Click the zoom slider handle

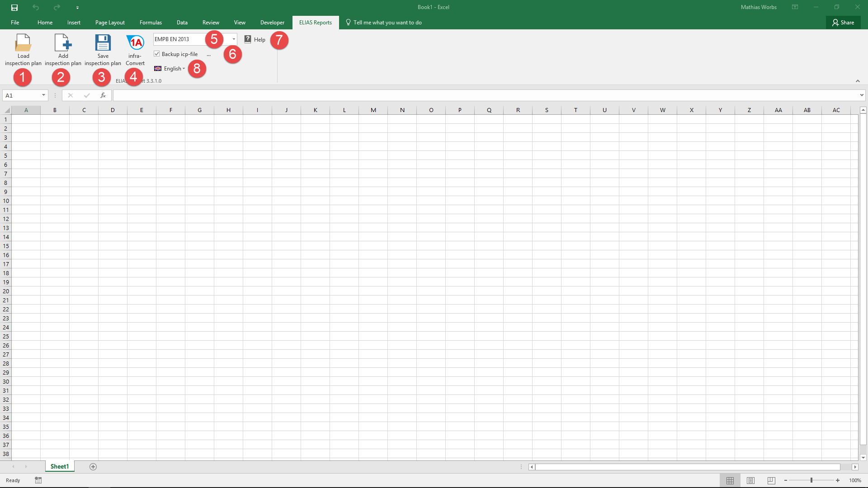click(811, 480)
